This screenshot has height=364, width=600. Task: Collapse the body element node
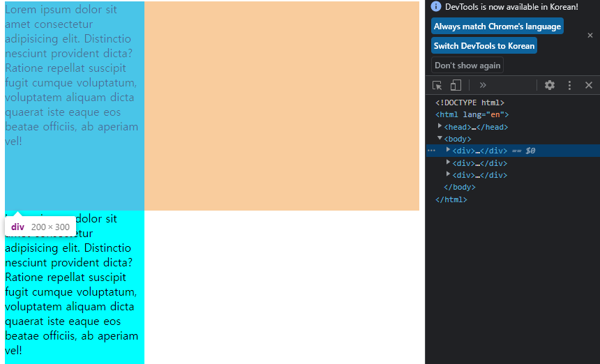pyautogui.click(x=440, y=138)
